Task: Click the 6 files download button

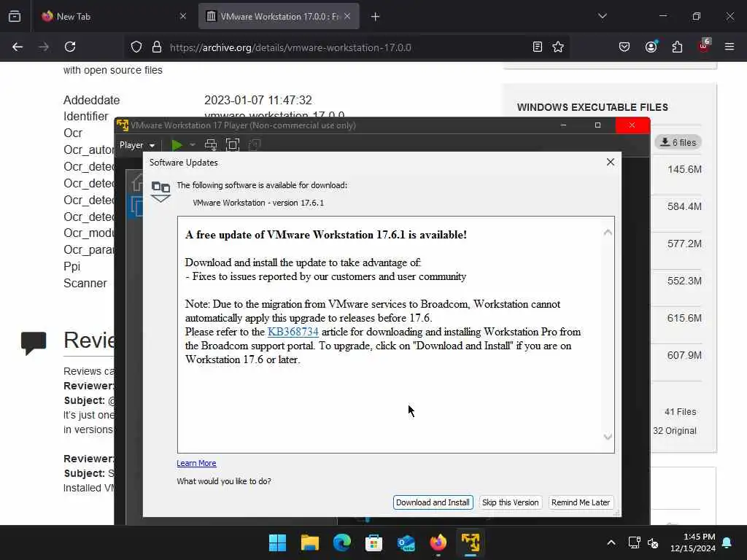Action: 678,142
